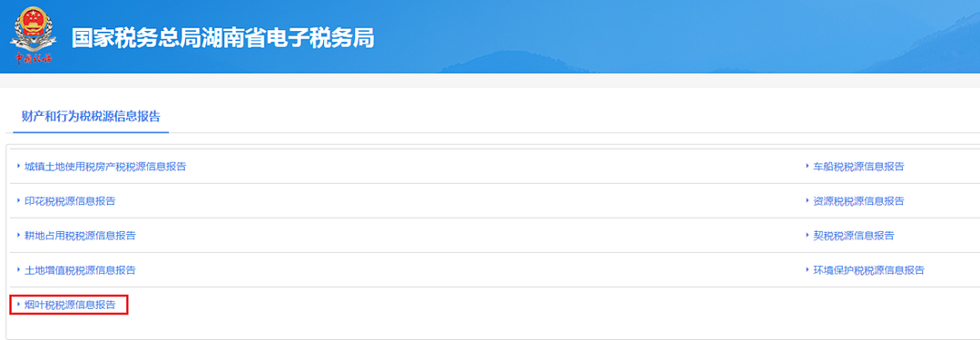Open 环境保护税税源信息报告 link
Image resolution: width=980 pixels, height=340 pixels.
point(868,270)
